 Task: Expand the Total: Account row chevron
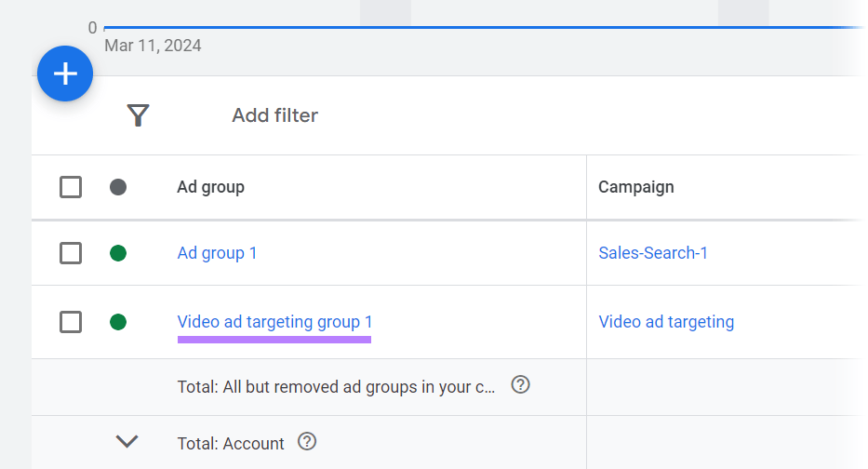click(127, 442)
